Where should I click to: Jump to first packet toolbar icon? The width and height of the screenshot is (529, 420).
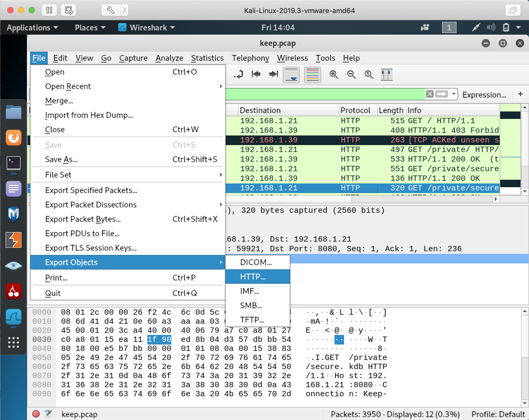pyautogui.click(x=256, y=74)
